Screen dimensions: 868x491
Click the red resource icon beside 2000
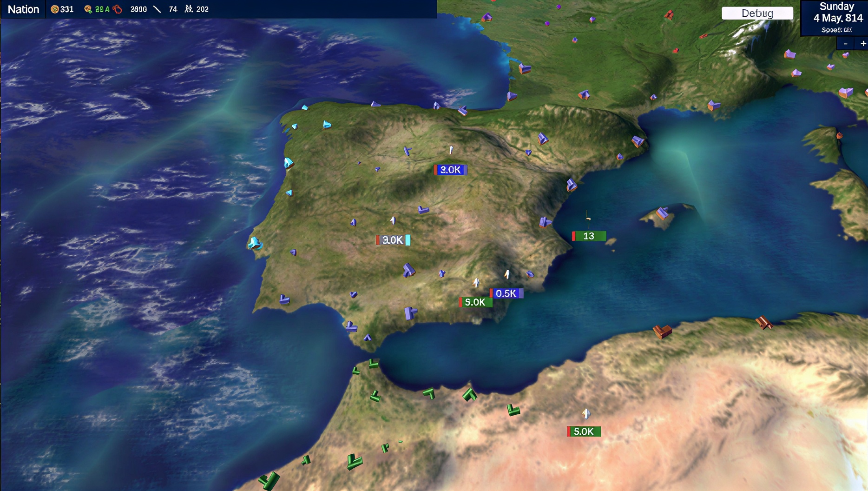click(x=118, y=9)
